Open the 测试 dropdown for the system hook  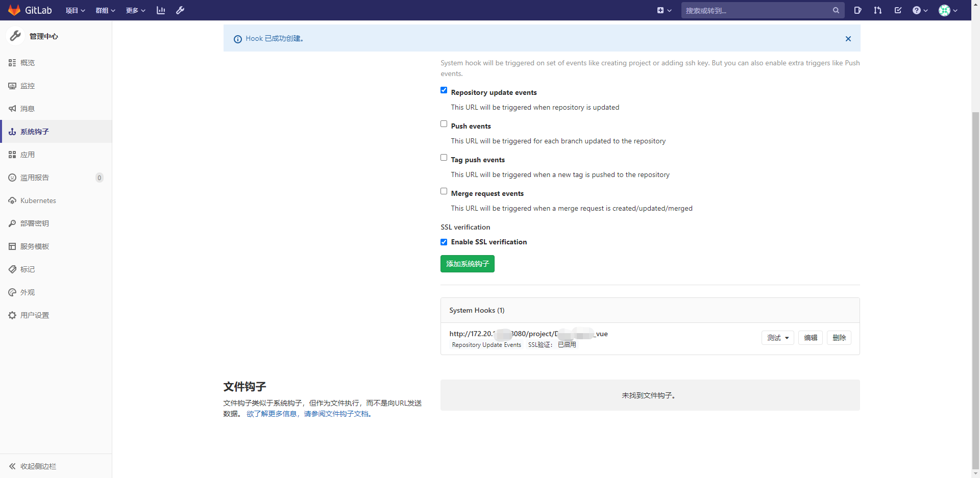777,337
